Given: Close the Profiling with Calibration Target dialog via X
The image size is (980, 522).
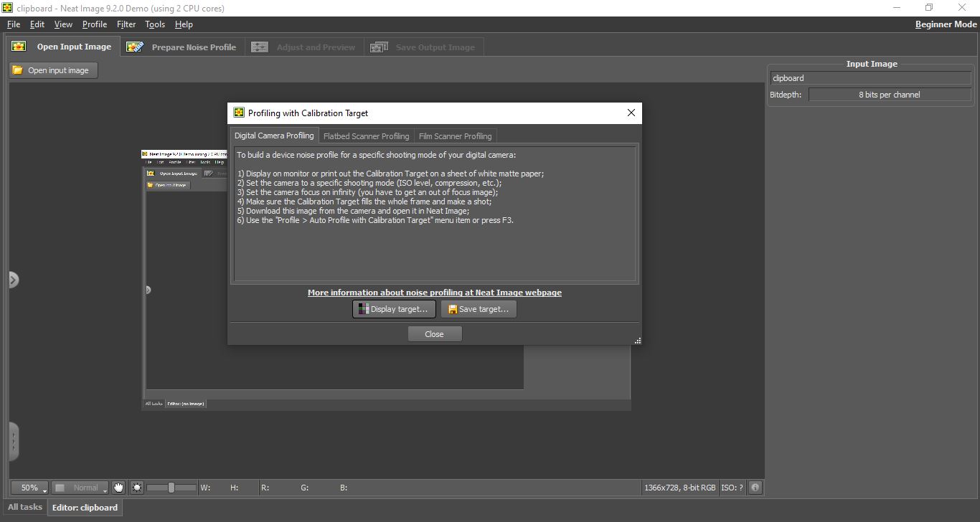Looking at the screenshot, I should [x=631, y=113].
